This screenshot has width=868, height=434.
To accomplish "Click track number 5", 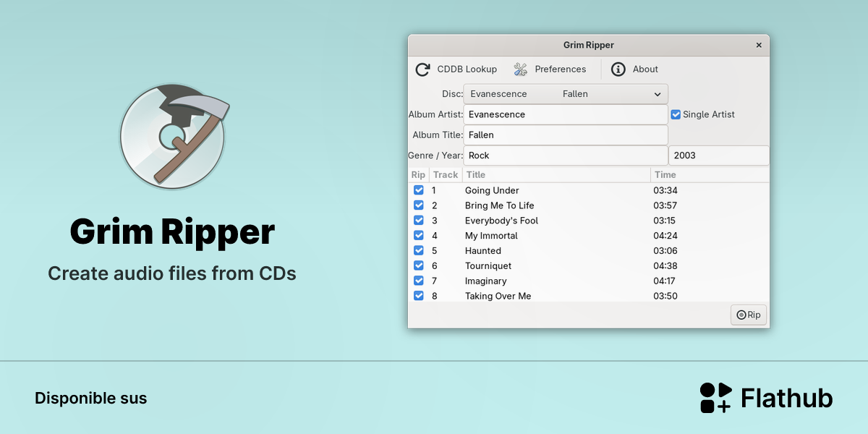I will pos(435,251).
